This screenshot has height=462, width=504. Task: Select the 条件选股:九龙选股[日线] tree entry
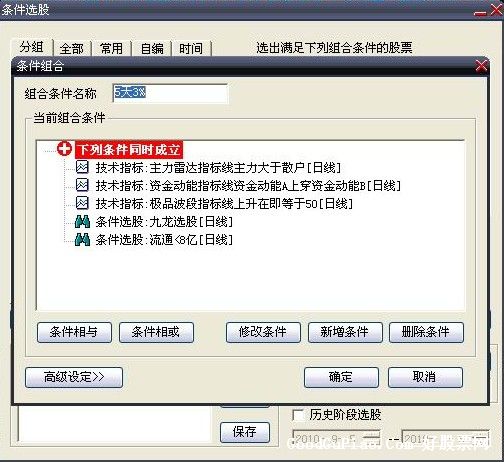164,222
